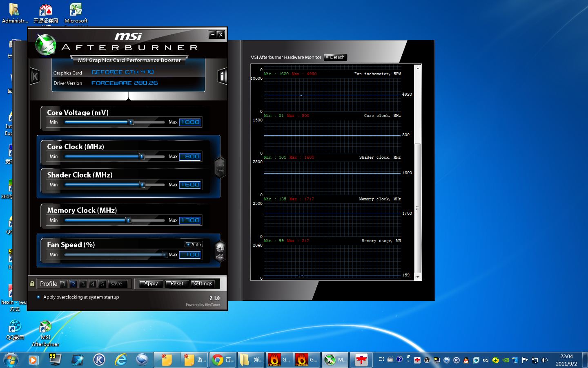
Task: Enable Auto fan speed control
Action: [194, 245]
